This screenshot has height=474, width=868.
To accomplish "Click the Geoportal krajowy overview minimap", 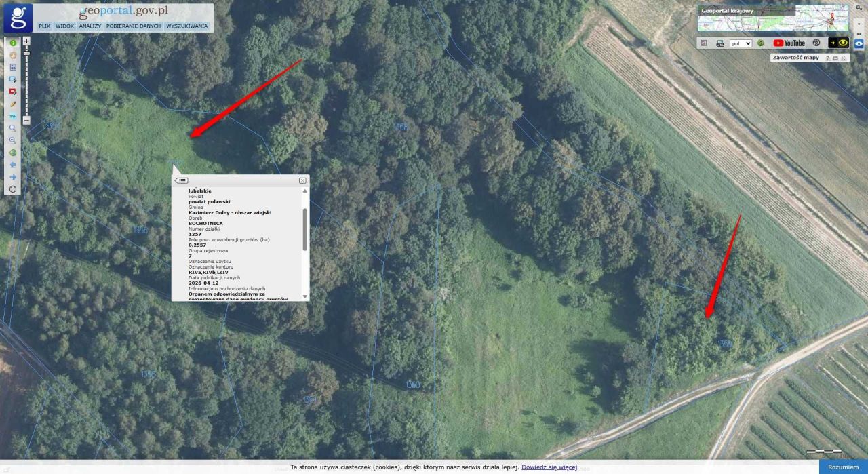I will coord(773,18).
